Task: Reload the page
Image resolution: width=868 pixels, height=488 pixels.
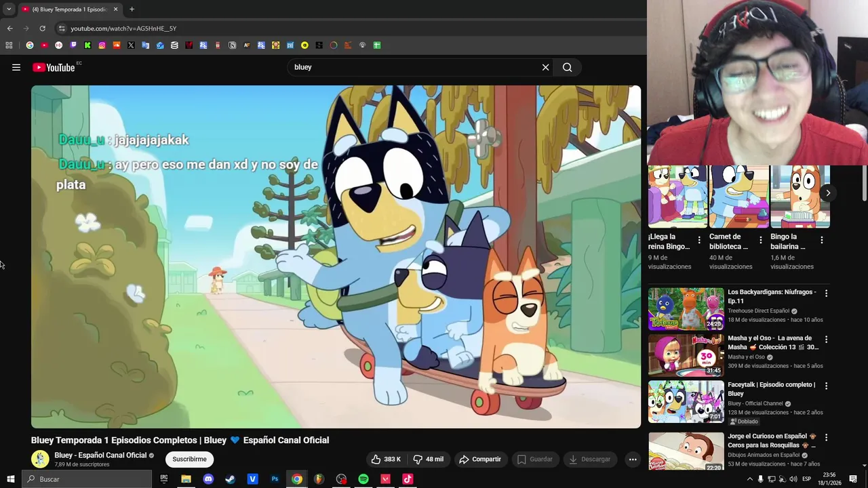Action: 42,28
